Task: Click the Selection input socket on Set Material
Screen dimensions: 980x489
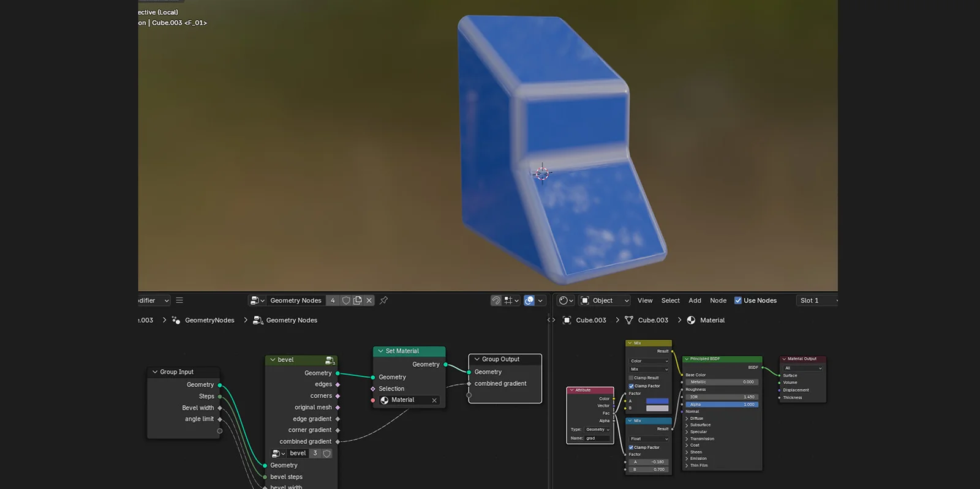Action: click(x=373, y=389)
